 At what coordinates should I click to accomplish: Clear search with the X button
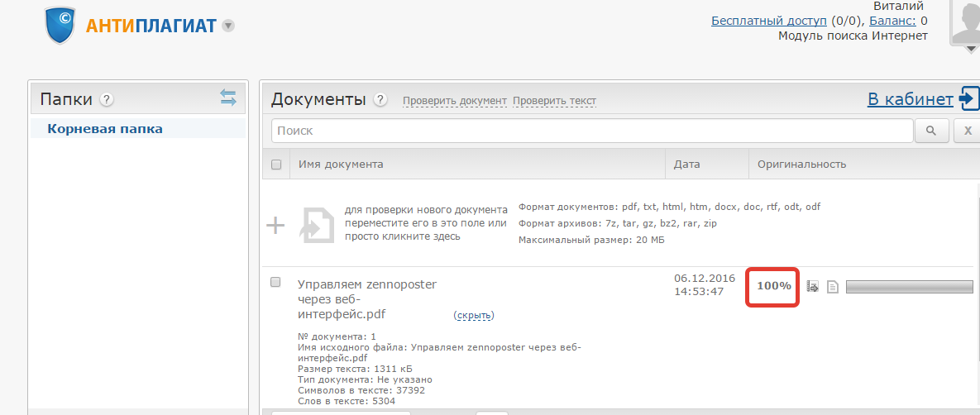(x=966, y=131)
